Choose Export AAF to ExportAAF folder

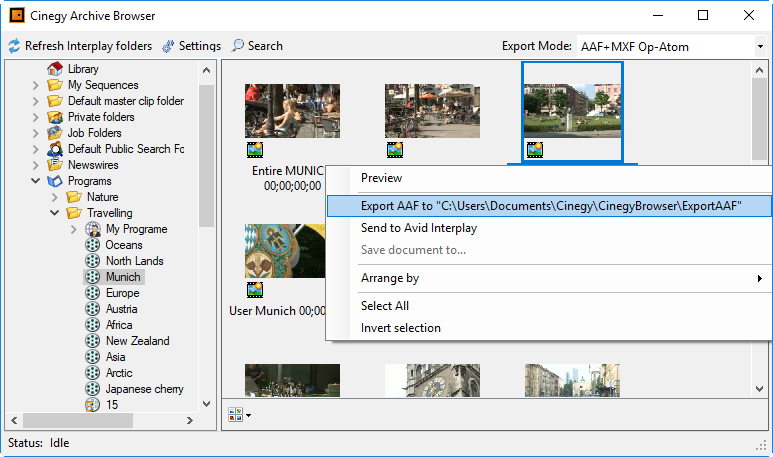[549, 206]
